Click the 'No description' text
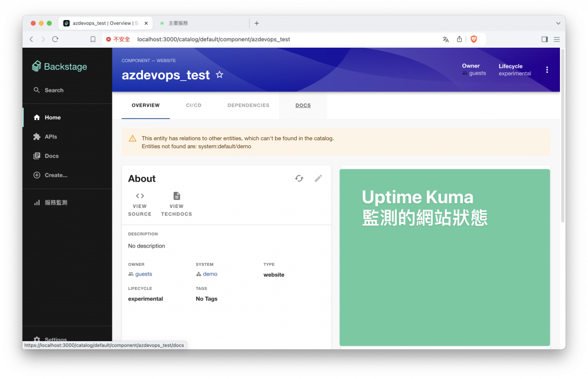Screen dimensions: 588x379 (x=146, y=246)
